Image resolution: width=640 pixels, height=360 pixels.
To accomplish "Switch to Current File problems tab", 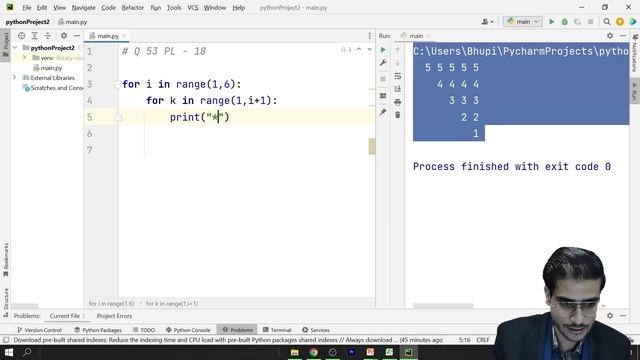I will [x=64, y=316].
